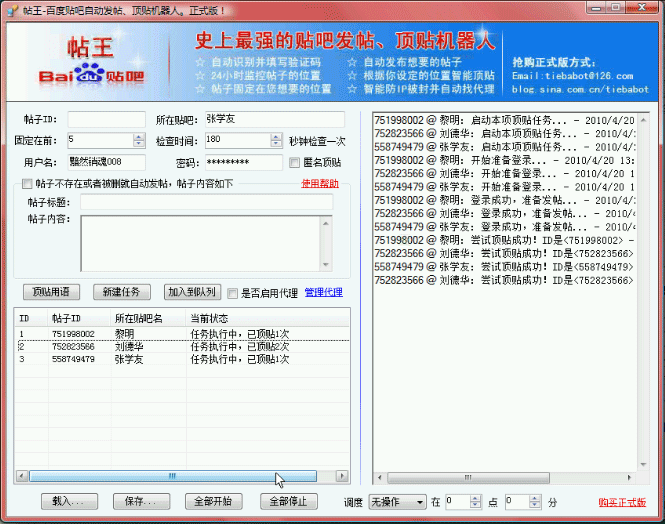This screenshot has width=665, height=524.
Task: Click the 全部停止 button
Action: 289,502
